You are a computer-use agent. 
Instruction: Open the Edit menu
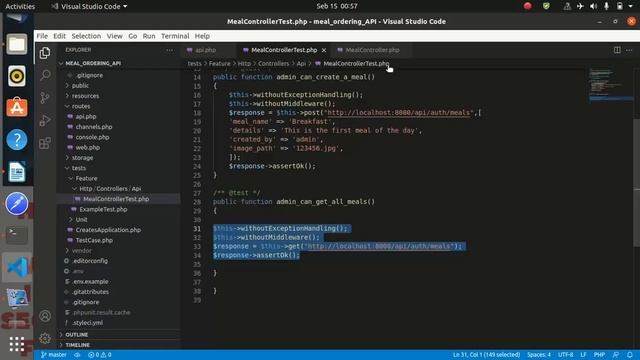pyautogui.click(x=59, y=36)
